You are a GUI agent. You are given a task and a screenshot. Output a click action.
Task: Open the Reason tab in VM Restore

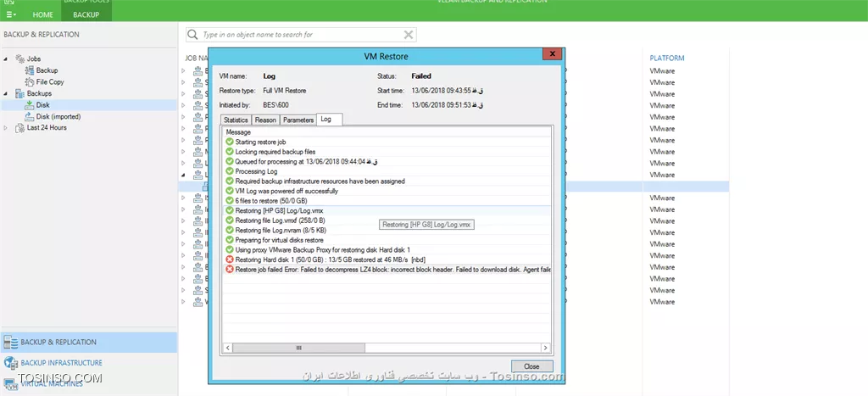click(x=265, y=120)
